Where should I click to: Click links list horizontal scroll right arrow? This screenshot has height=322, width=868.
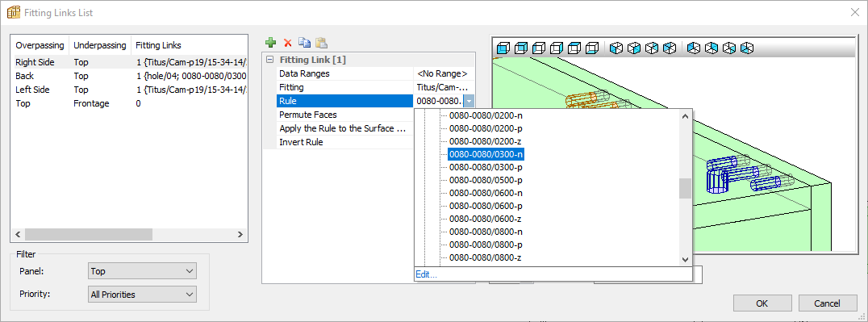coord(240,234)
